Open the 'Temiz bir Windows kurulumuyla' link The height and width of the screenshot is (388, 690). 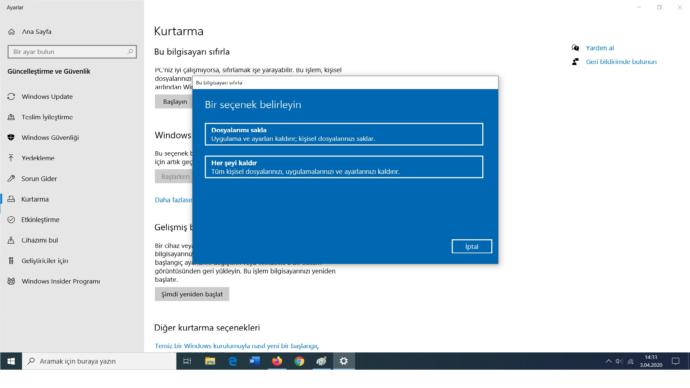pyautogui.click(x=237, y=346)
